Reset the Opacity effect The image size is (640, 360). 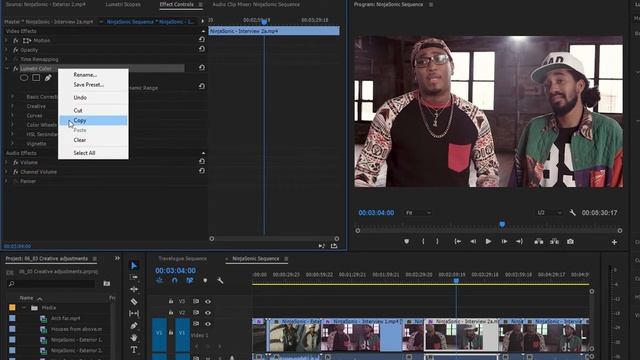coord(202,49)
